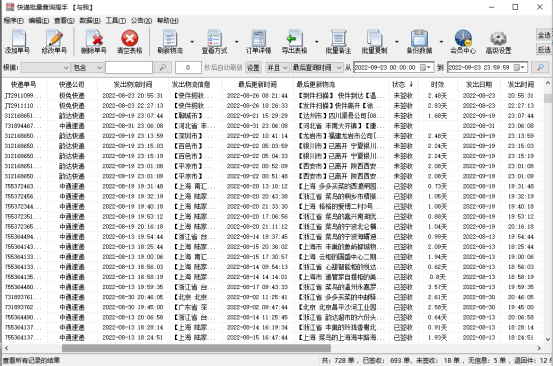This screenshot has height=366, width=553.
Task: Expand the 导出表格 dropdown arrow
Action: click(317, 42)
